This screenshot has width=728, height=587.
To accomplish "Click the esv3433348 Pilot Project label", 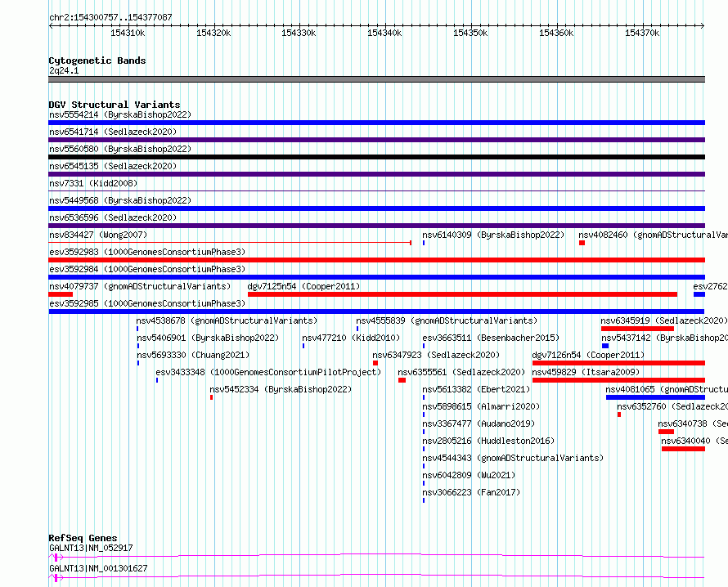I will pos(268,372).
